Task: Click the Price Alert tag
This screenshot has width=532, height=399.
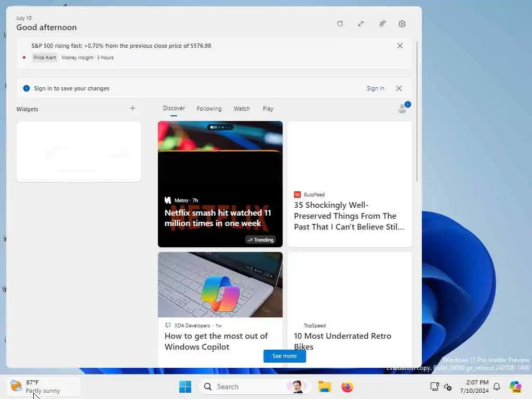Action: pyautogui.click(x=45, y=58)
